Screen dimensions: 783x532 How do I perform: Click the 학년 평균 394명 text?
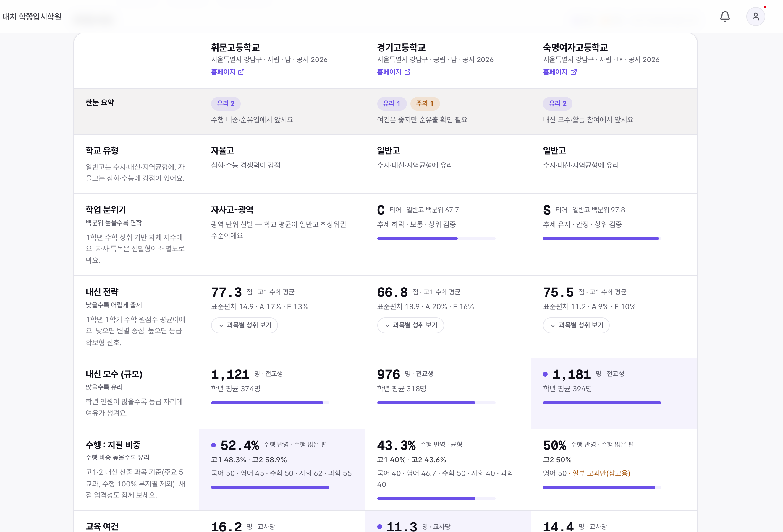(x=567, y=389)
